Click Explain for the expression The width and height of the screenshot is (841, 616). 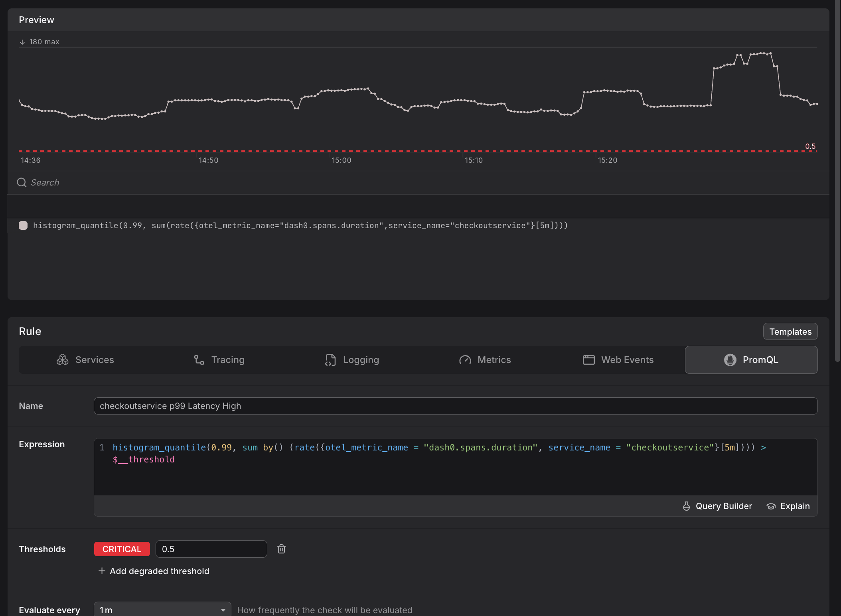click(788, 506)
